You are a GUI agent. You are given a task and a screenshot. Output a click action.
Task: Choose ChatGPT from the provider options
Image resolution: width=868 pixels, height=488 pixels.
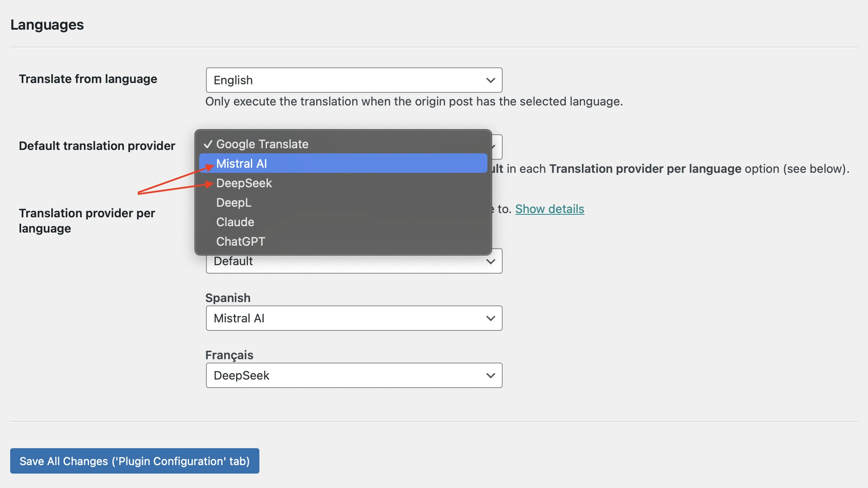(240, 241)
